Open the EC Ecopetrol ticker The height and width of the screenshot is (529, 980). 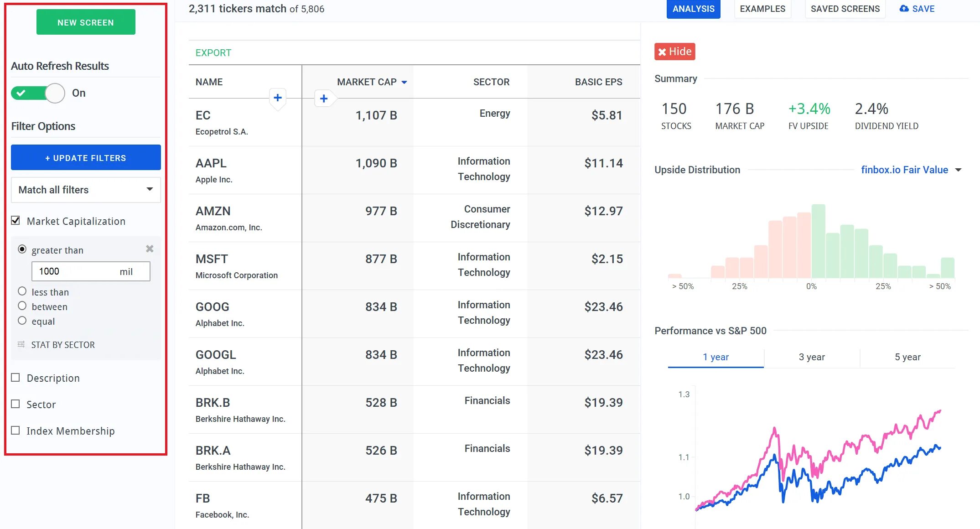point(203,115)
